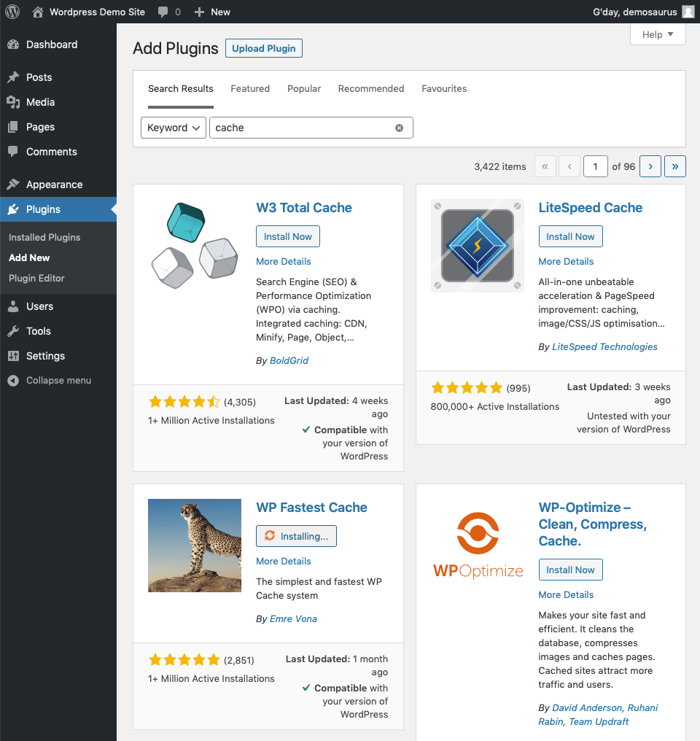
Task: Go to previous page of results
Action: click(x=569, y=166)
